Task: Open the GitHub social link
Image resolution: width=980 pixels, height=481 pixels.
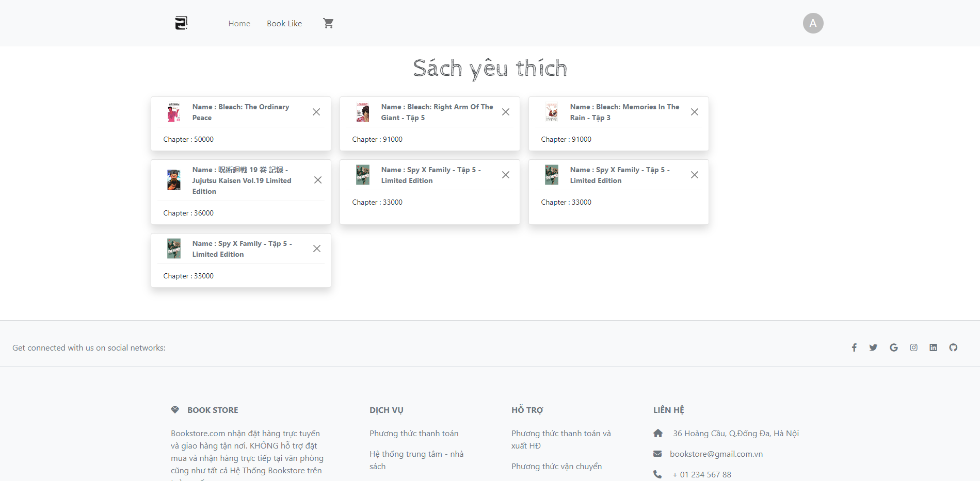Action: point(953,347)
